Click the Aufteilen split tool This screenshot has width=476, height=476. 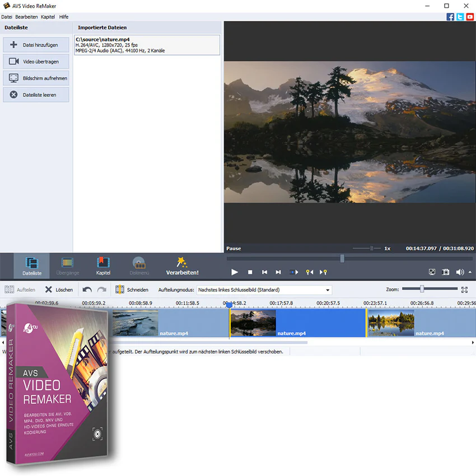[x=20, y=290]
